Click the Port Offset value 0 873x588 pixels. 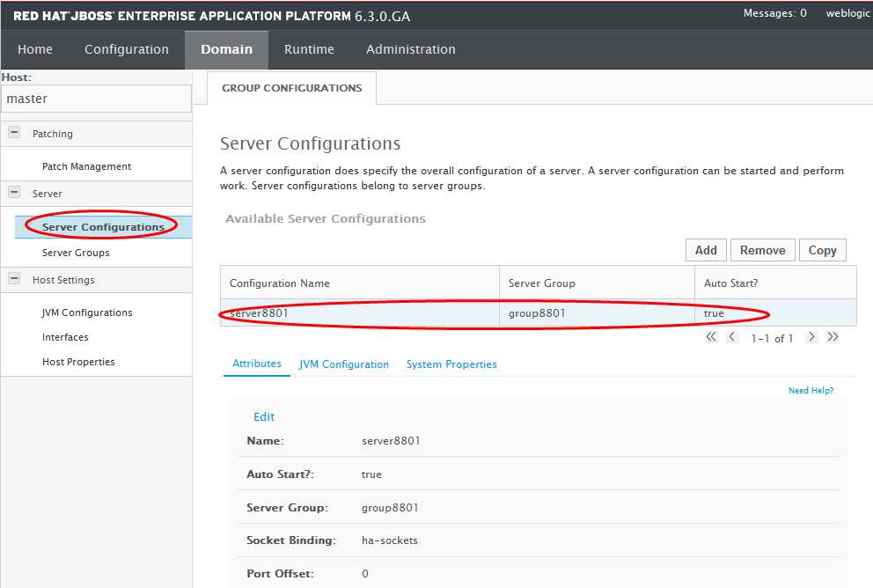point(364,574)
